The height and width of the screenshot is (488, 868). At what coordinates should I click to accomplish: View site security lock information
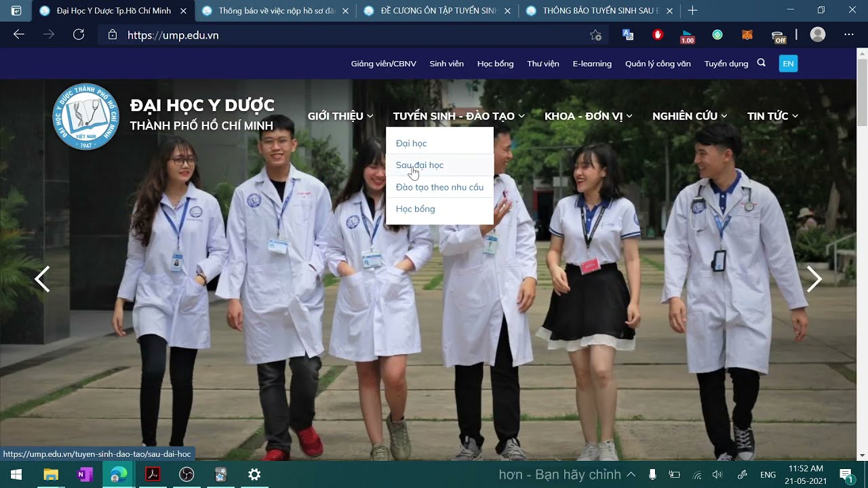(113, 35)
